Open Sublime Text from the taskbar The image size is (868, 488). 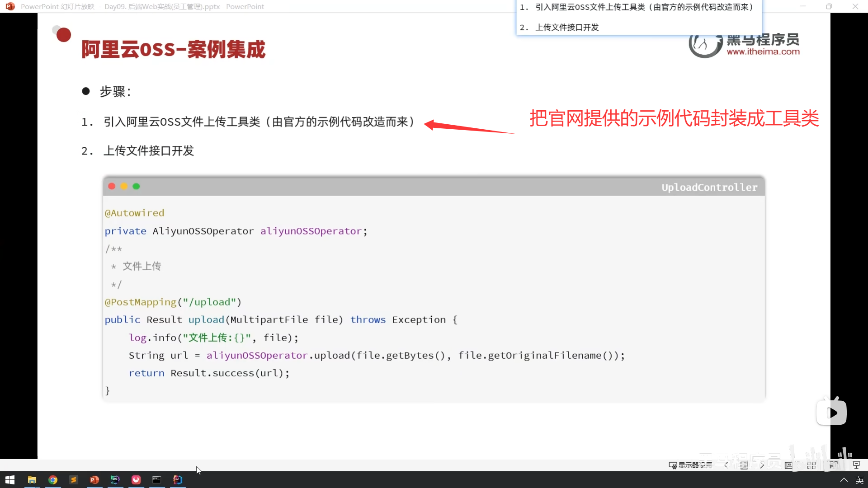pos(74,479)
